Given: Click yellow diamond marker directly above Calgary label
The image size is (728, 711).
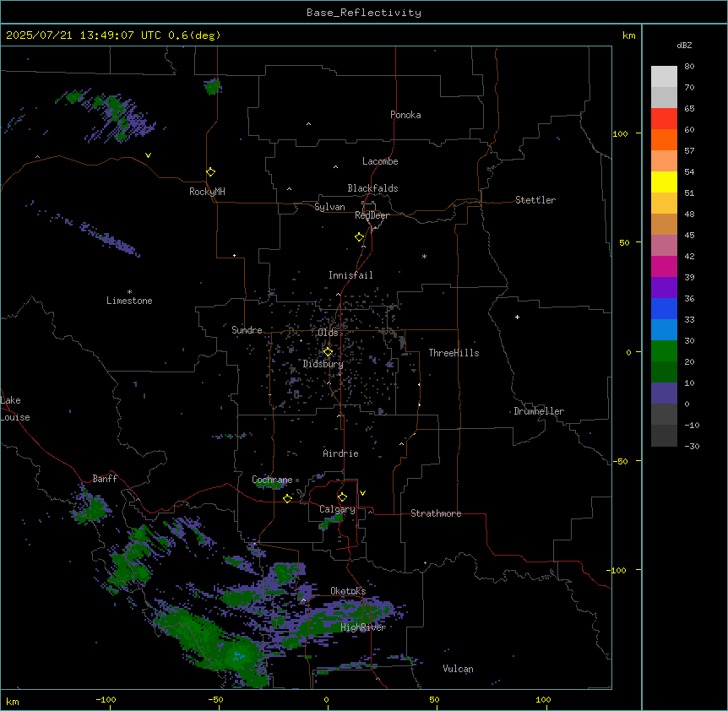Looking at the screenshot, I should (342, 497).
